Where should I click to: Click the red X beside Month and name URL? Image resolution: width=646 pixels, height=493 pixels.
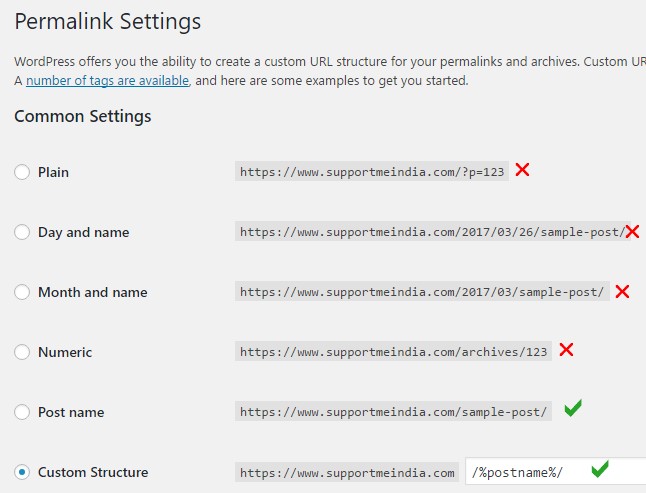point(622,292)
